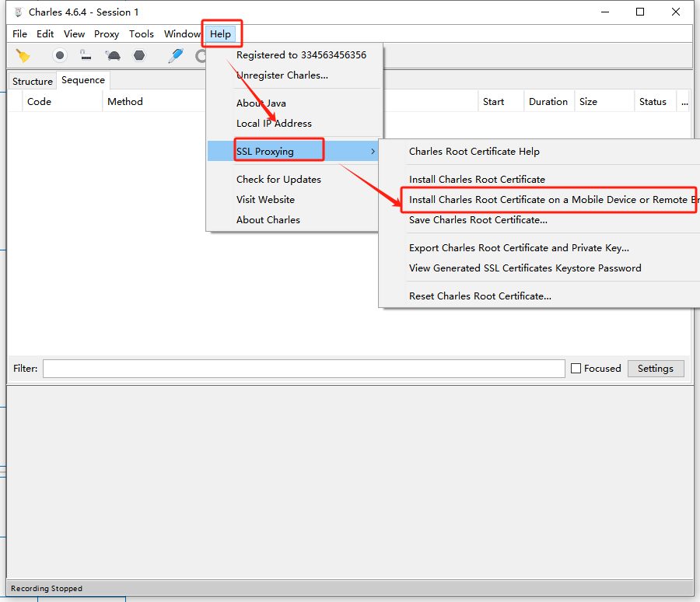Viewport: 700px width, 602px height.
Task: Select Local IP Address menu item
Action: (x=274, y=124)
